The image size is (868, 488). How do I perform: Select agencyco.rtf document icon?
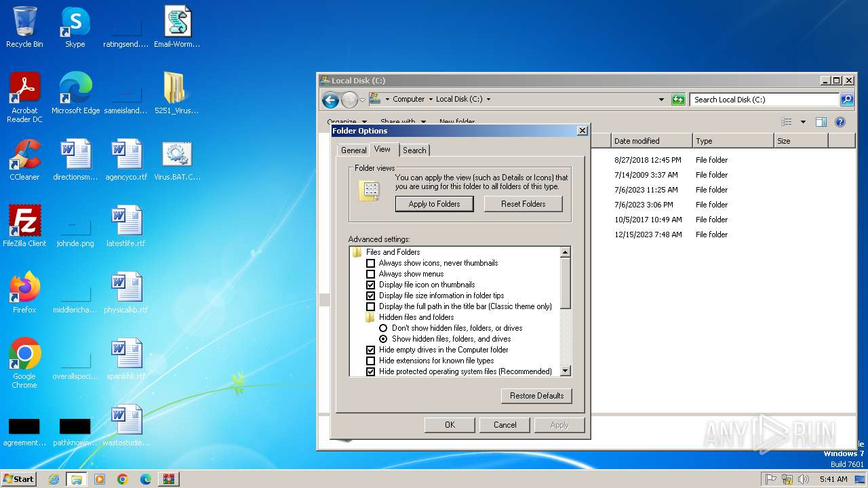[x=126, y=160]
